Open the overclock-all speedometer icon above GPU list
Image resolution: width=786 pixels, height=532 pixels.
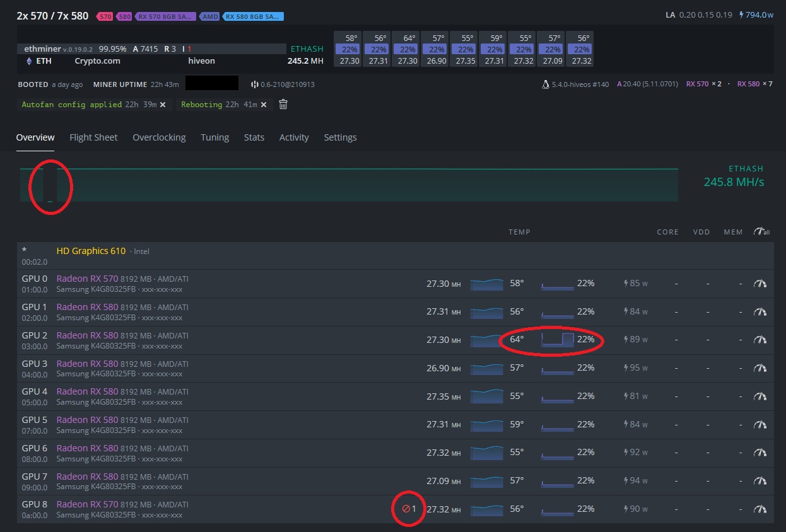pyautogui.click(x=761, y=231)
